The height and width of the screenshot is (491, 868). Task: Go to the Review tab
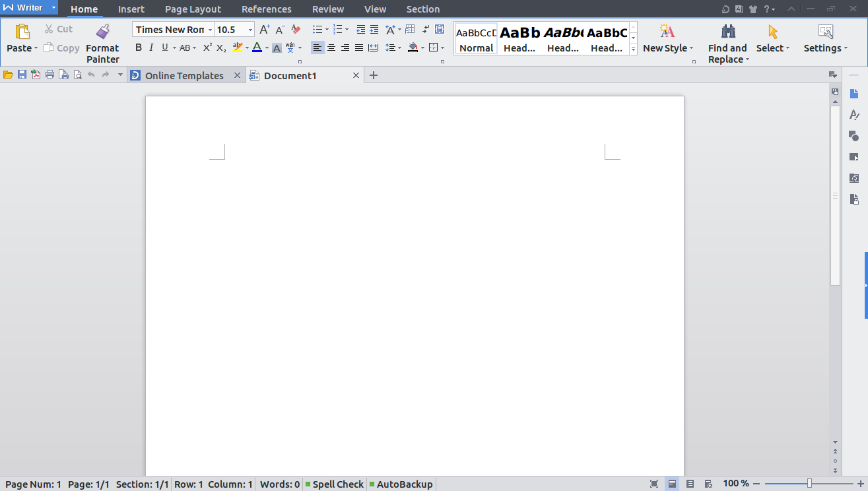click(x=328, y=9)
